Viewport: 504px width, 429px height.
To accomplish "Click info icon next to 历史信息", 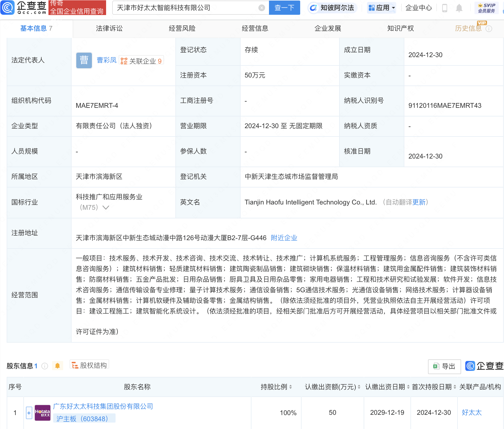I will click(x=489, y=29).
